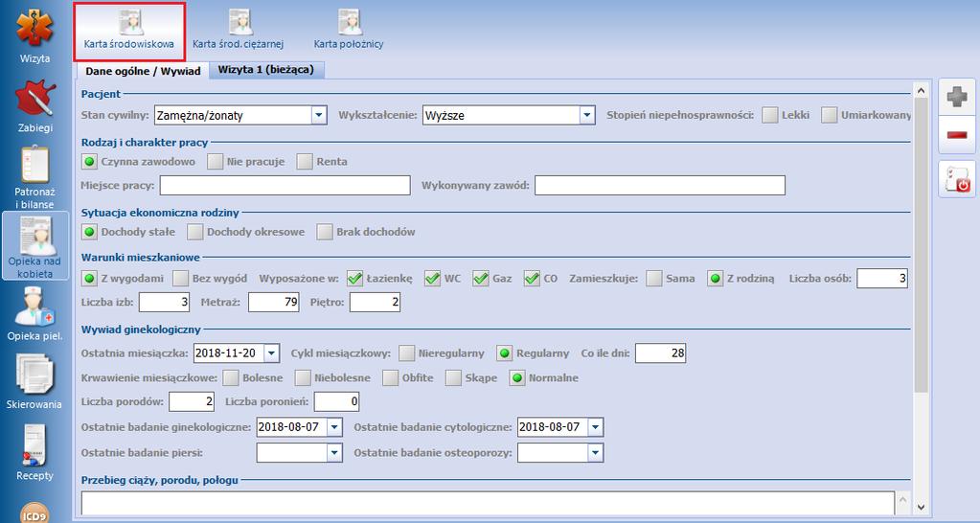980x523 pixels.
Task: Uncheck the Łazienkę checkbox
Action: coord(355,278)
